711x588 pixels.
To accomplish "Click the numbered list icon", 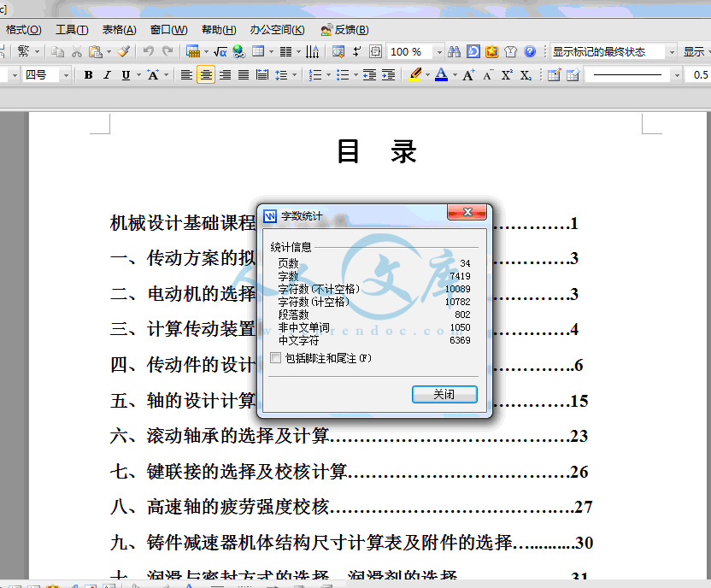I will pos(314,75).
